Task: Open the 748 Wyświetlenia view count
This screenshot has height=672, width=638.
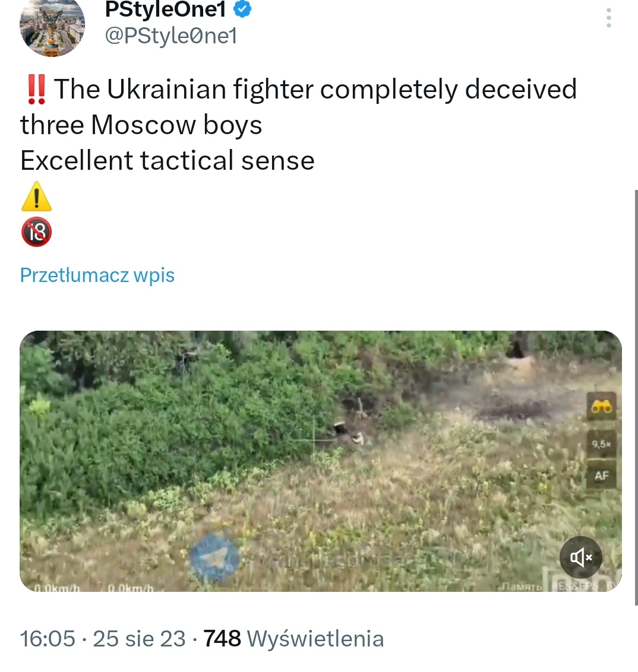Action: click(x=293, y=639)
